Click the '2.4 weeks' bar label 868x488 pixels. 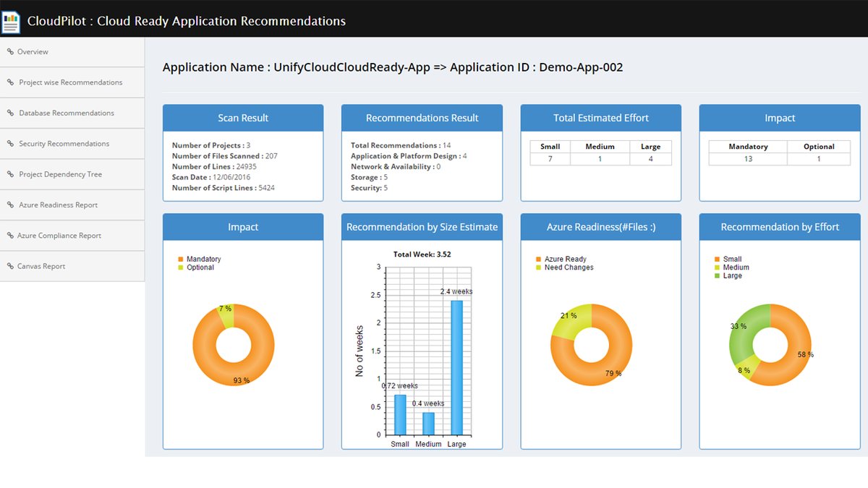point(456,291)
